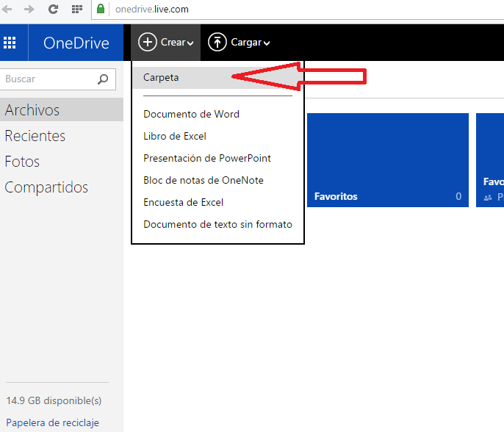Reload the page with browser refresh icon
This screenshot has width=504, height=432.
pos(53,10)
